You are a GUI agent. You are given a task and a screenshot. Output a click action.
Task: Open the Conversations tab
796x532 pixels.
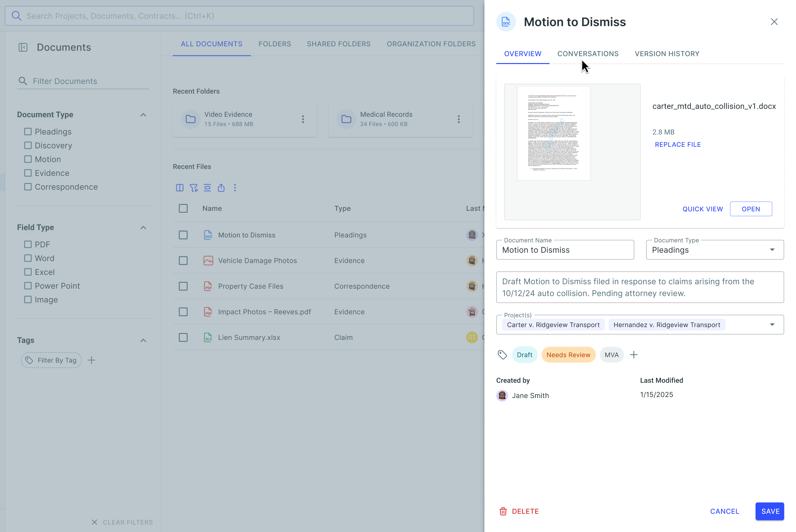point(588,54)
